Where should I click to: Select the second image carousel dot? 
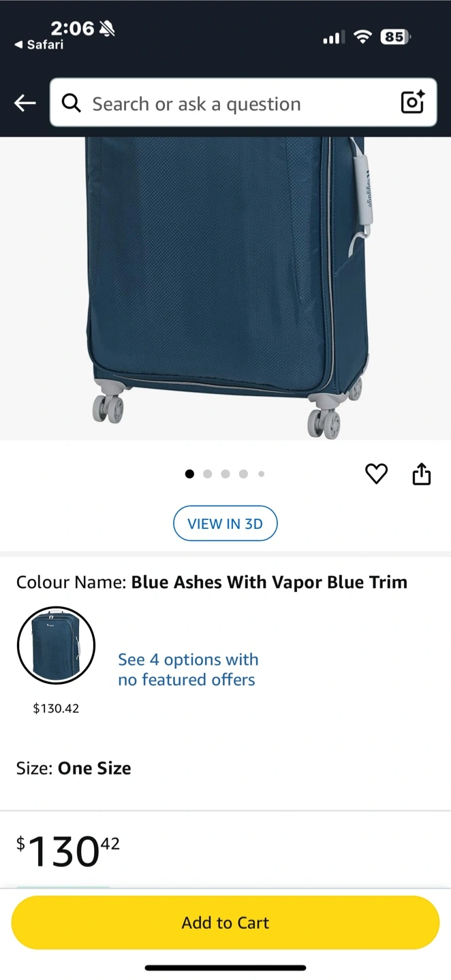[208, 474]
